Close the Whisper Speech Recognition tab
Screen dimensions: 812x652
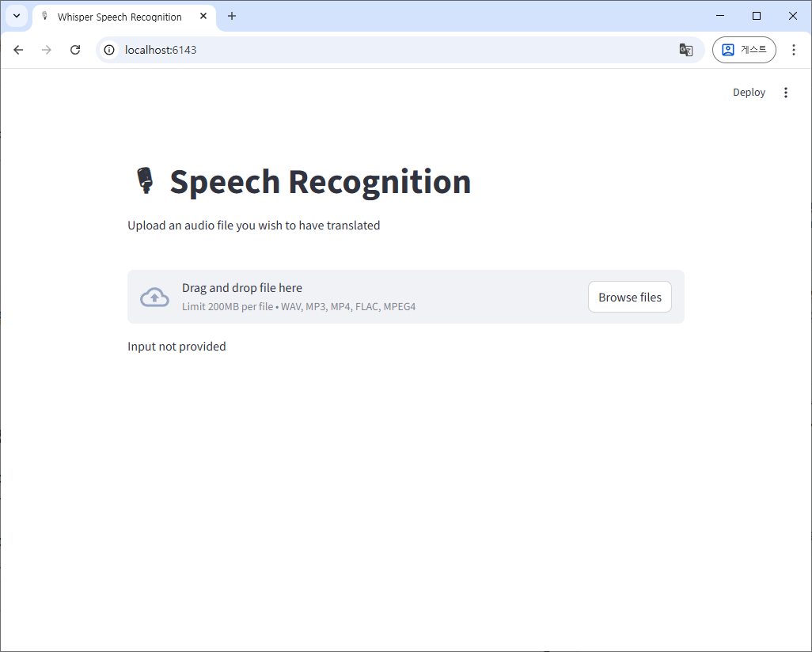[x=203, y=16]
